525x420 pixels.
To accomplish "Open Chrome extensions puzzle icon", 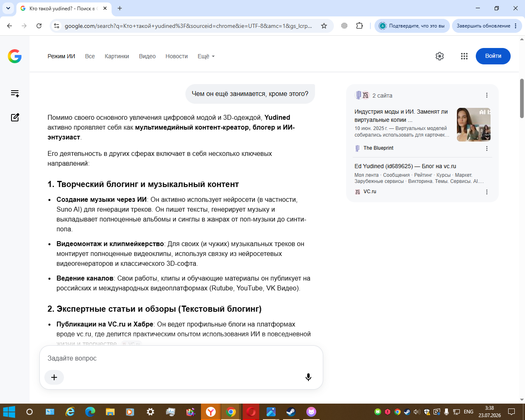I will [x=360, y=26].
